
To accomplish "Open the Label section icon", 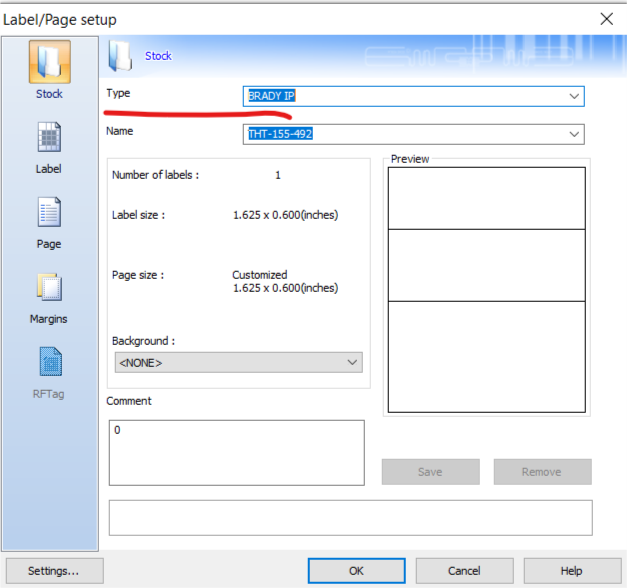I will [49, 137].
